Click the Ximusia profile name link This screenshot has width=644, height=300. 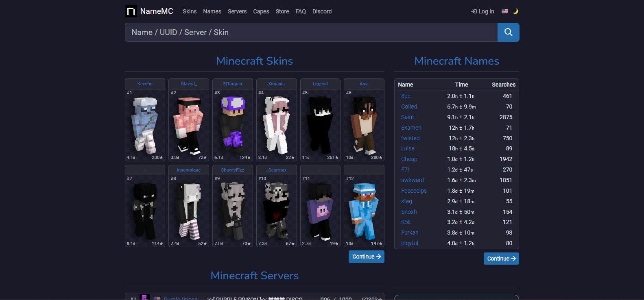click(277, 84)
